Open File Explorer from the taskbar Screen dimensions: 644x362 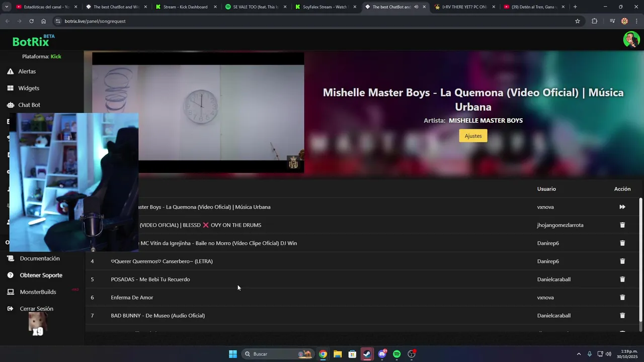click(338, 354)
